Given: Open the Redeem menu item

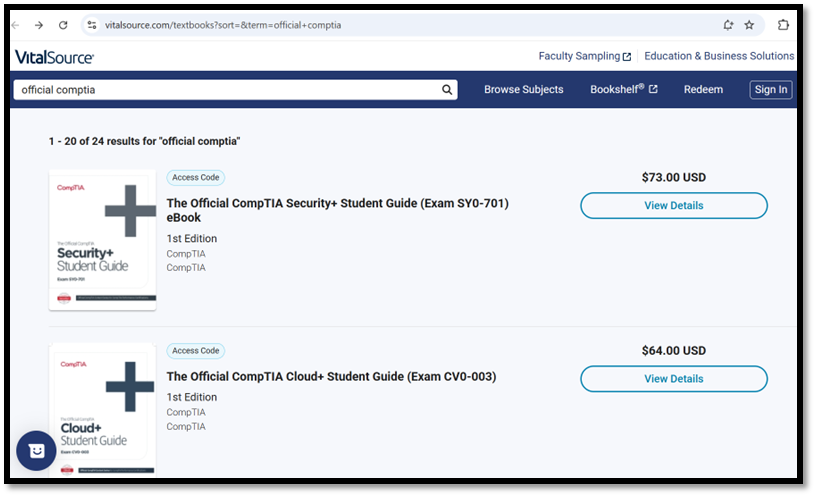Looking at the screenshot, I should pos(703,90).
